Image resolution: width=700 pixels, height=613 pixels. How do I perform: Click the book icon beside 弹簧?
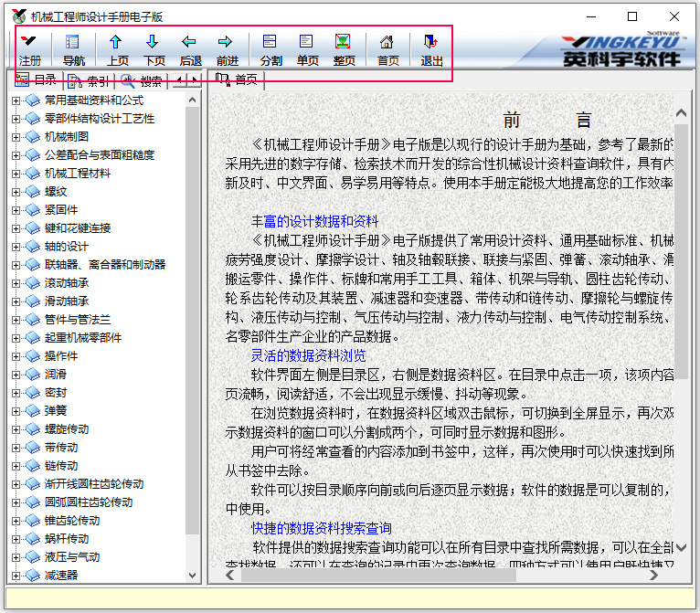33,411
